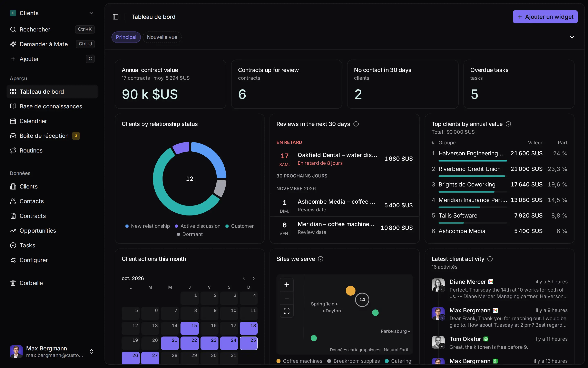
Task: Open Max Bergmann account switcher arrows
Action: pyautogui.click(x=91, y=352)
